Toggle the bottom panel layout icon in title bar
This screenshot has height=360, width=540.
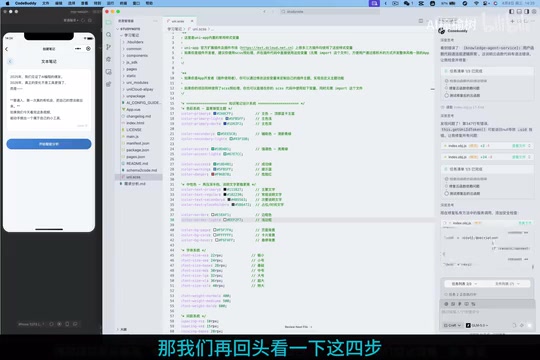(519, 11)
